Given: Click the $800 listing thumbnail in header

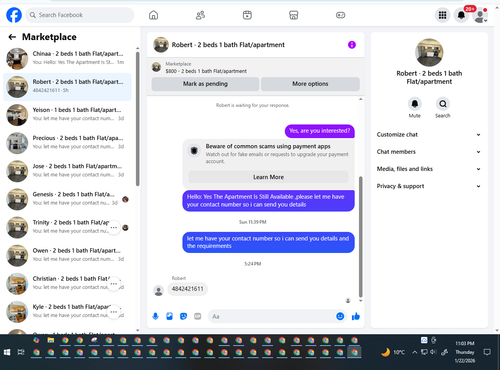Looking at the screenshot, I should 156,67.
